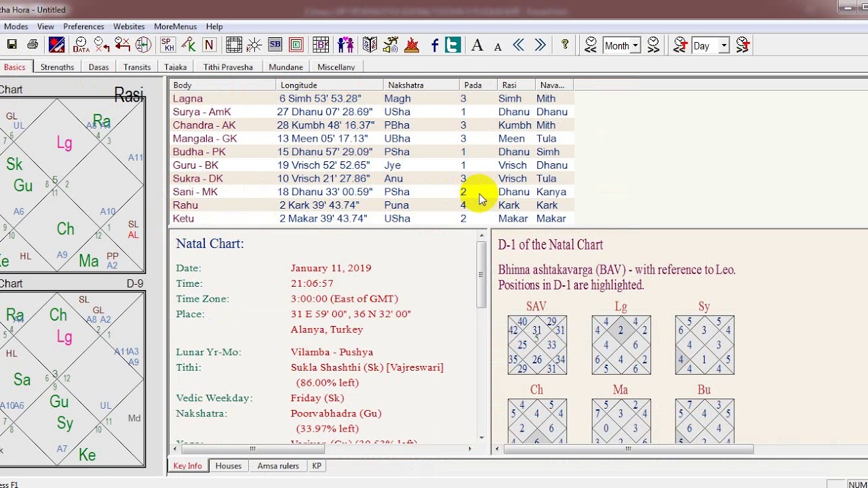Switch to the Tithi Pravesha tab

point(228,67)
